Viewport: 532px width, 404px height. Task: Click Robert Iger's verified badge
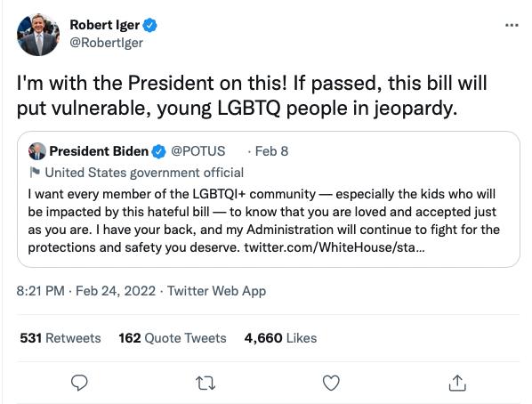[149, 26]
